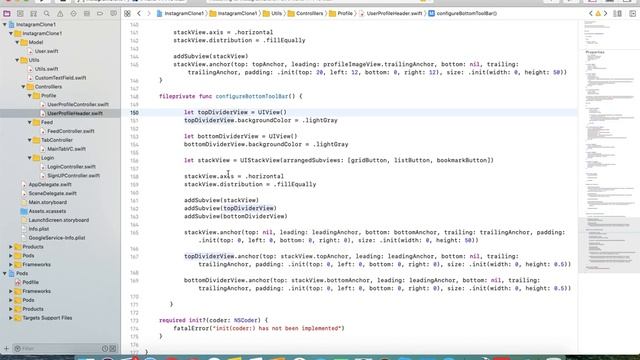Expand the Targets Support Files group
Screen dimensions: 640x360
(x=11, y=318)
